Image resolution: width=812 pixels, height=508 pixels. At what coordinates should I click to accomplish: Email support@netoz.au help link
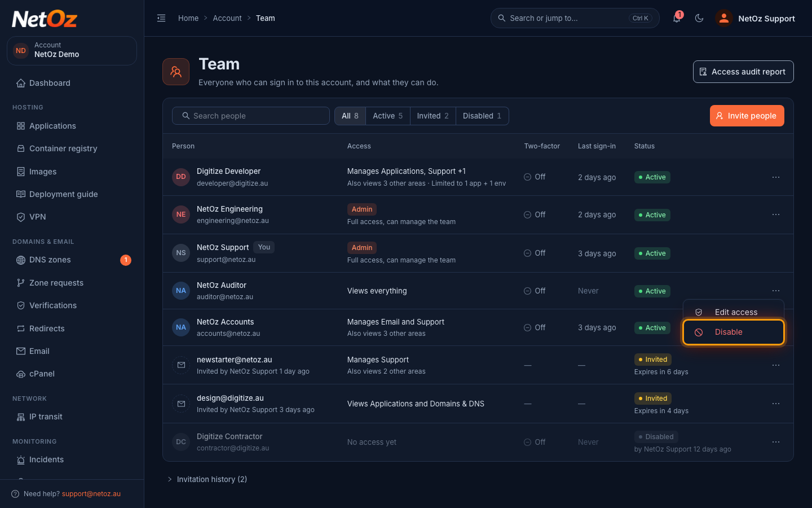point(91,494)
